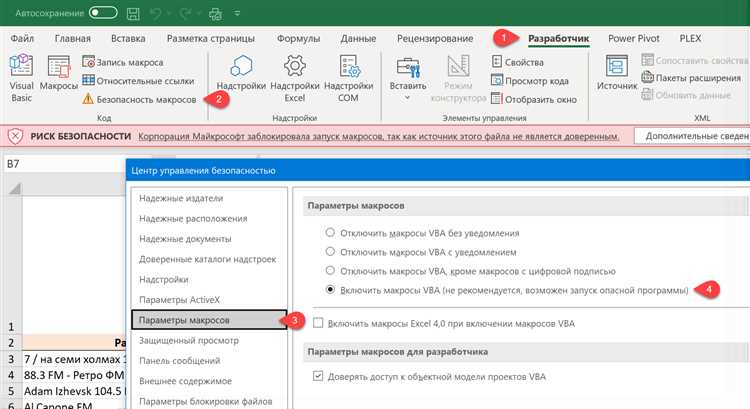Open Доверенные каталоги надстроек
Screen dimensions: 750x409
(208, 259)
